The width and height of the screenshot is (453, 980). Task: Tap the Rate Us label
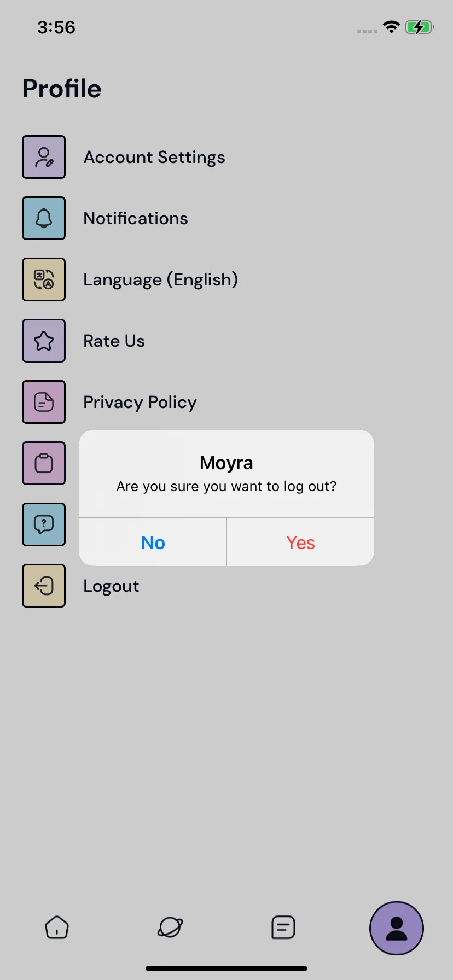click(x=114, y=341)
